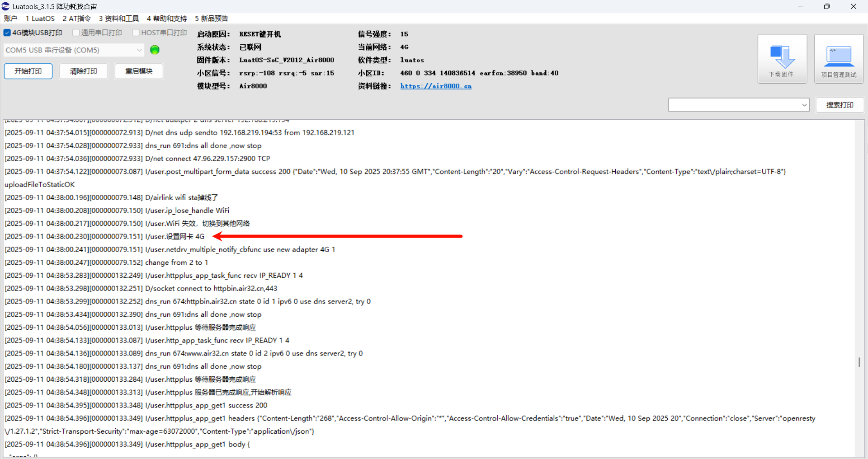Viewport: 868px width, 459px height.
Task: Open the 4 帮助和支持 menu
Action: (x=167, y=19)
